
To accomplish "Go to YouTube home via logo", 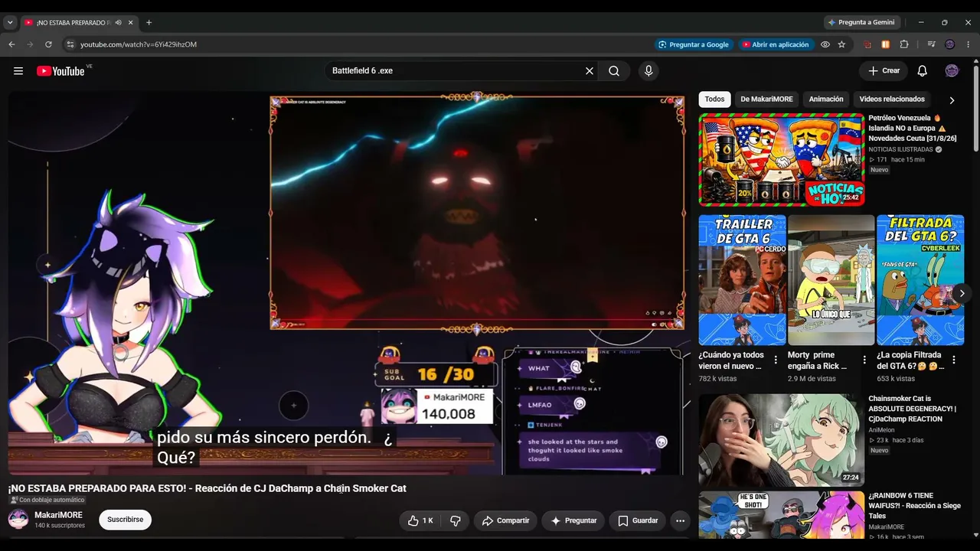I will pyautogui.click(x=60, y=71).
